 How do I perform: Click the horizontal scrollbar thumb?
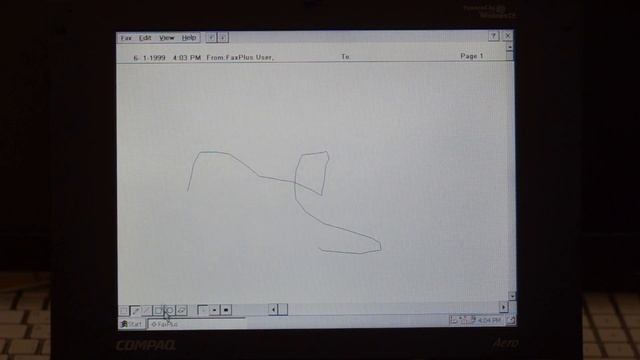pyautogui.click(x=283, y=309)
